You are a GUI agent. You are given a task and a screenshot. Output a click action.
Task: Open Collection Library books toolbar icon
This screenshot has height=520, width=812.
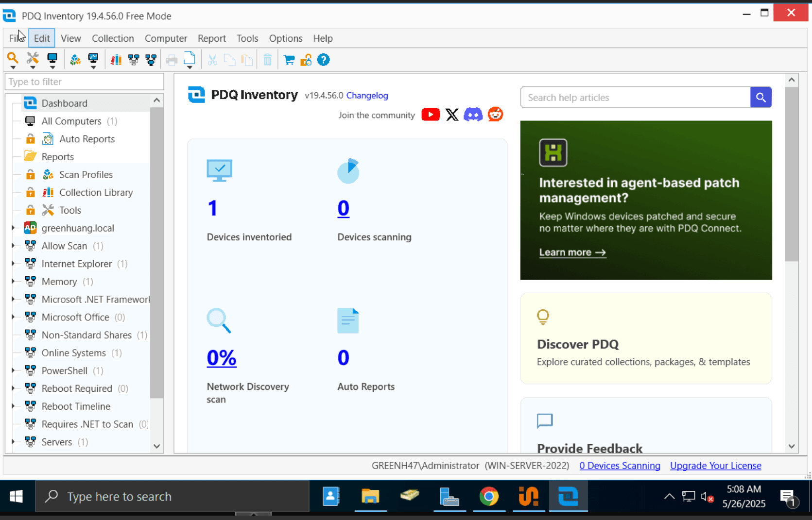click(116, 60)
